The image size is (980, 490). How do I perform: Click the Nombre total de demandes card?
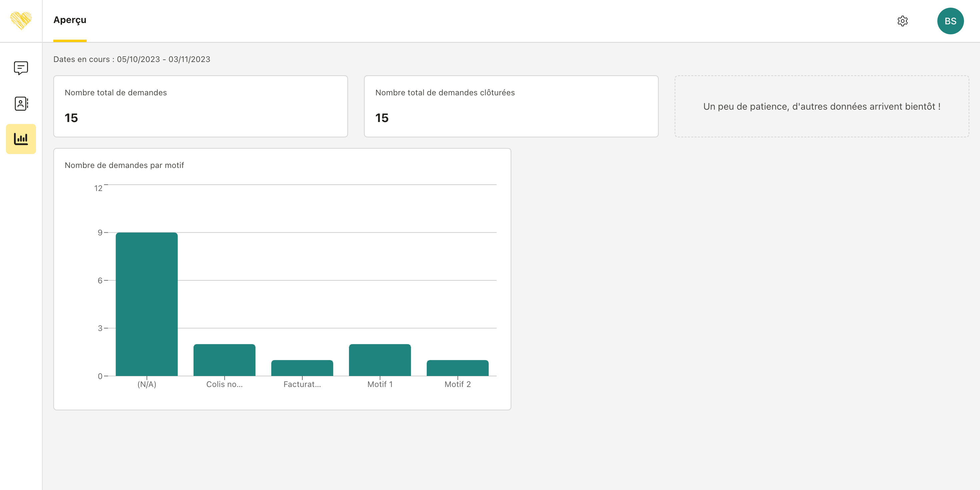[x=200, y=106]
